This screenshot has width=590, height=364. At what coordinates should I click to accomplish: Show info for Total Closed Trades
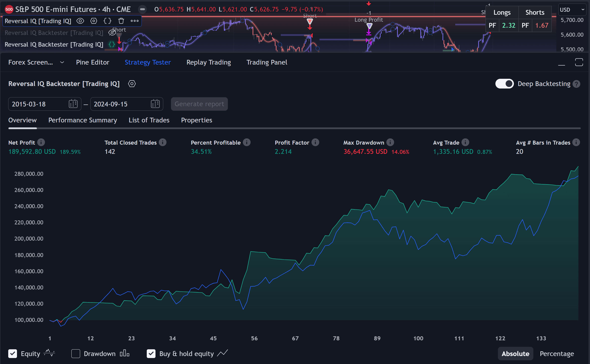(163, 142)
